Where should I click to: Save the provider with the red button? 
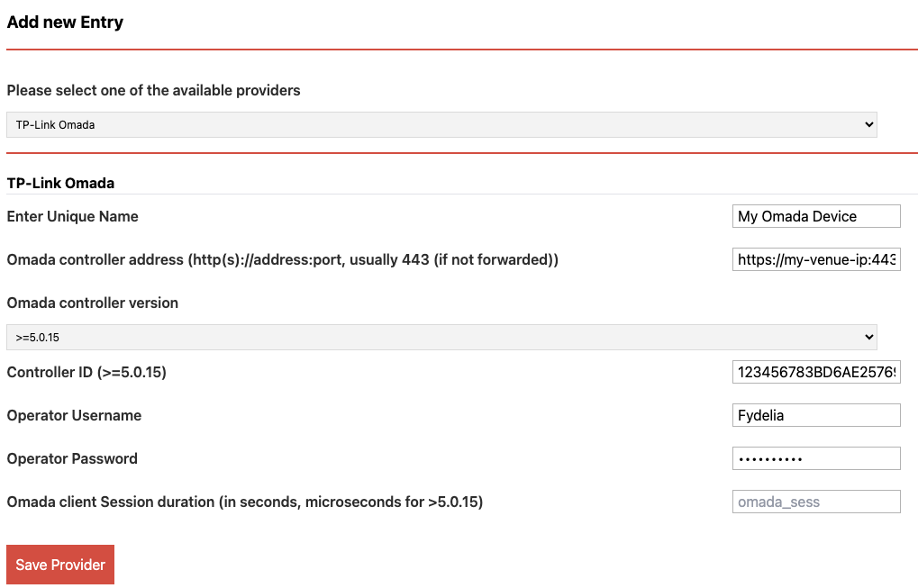coord(60,565)
